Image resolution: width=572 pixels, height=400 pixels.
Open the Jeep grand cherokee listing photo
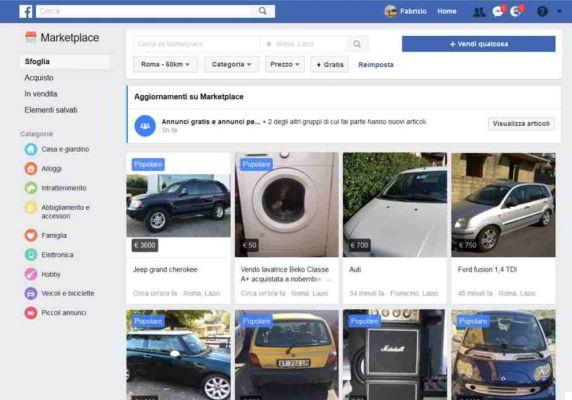pyautogui.click(x=178, y=206)
